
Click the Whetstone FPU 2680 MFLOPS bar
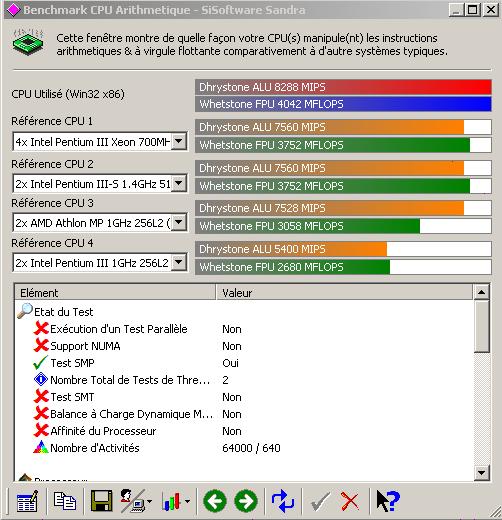click(343, 267)
